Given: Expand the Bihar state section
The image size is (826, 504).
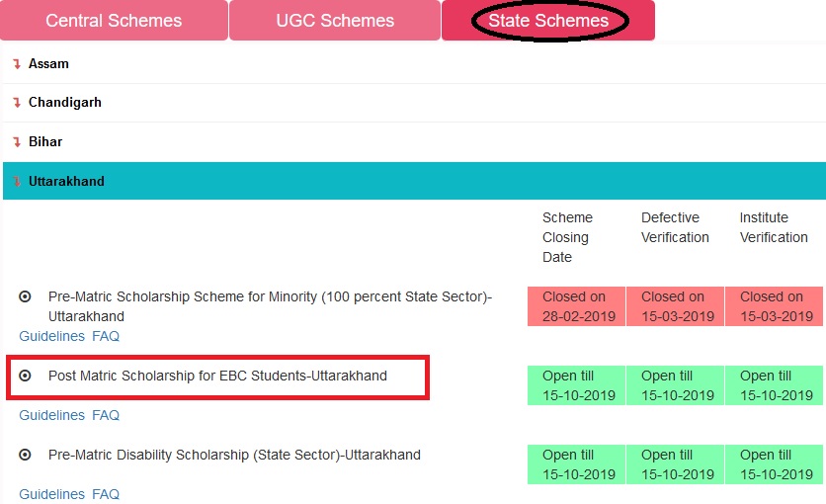Looking at the screenshot, I should [414, 141].
